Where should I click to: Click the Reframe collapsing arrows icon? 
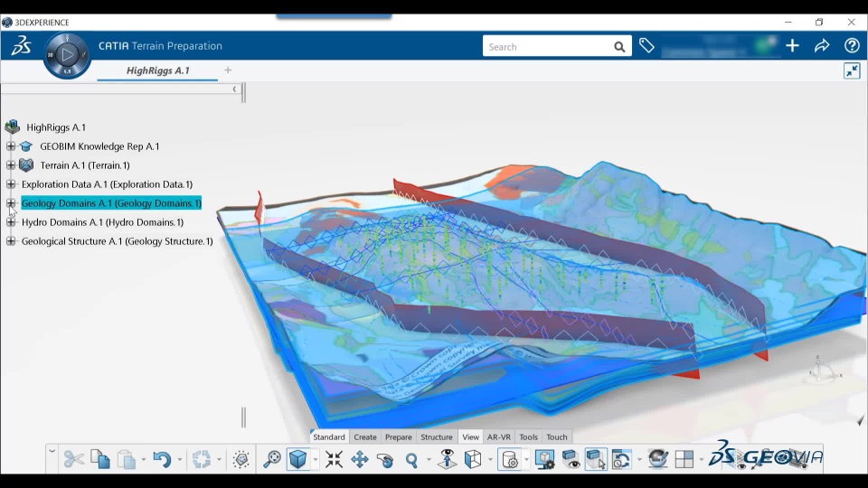[334, 459]
